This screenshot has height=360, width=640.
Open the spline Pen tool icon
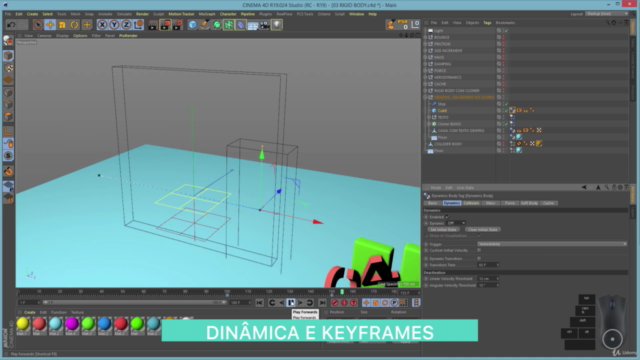coord(205,25)
